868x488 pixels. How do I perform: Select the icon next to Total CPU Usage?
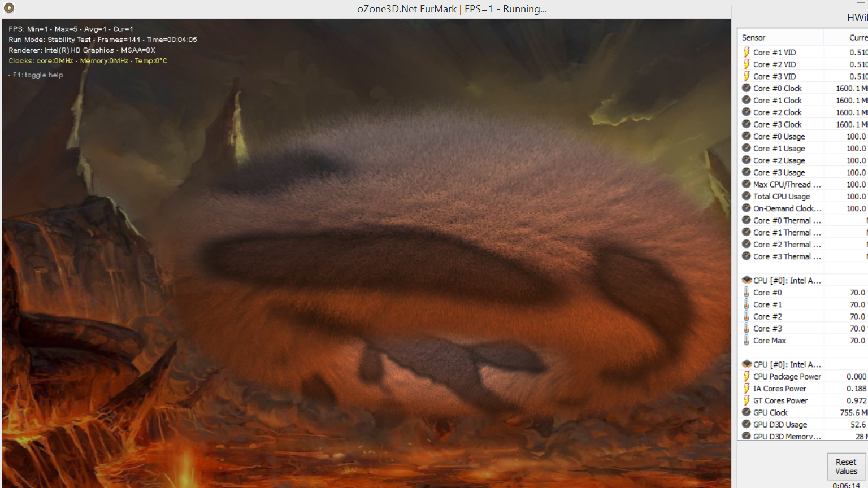pos(747,196)
